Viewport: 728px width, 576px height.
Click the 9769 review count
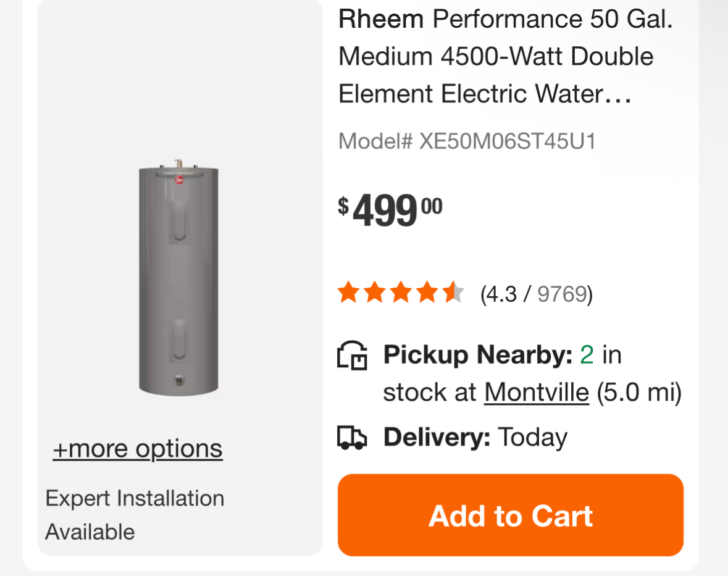click(561, 294)
